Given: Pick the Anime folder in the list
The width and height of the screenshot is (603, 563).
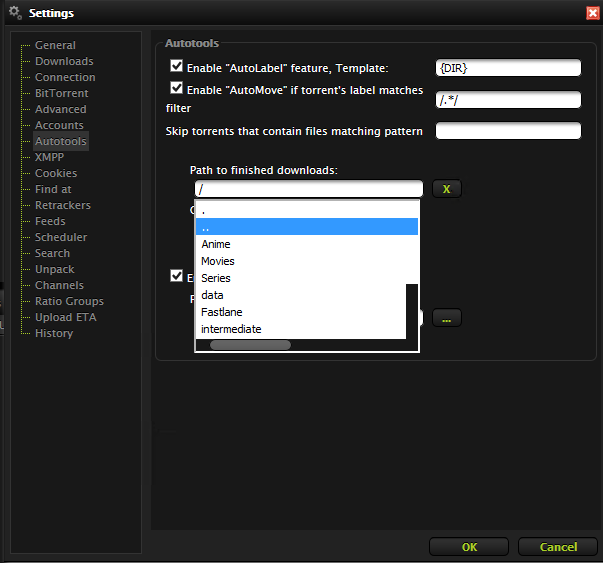Looking at the screenshot, I should (306, 244).
